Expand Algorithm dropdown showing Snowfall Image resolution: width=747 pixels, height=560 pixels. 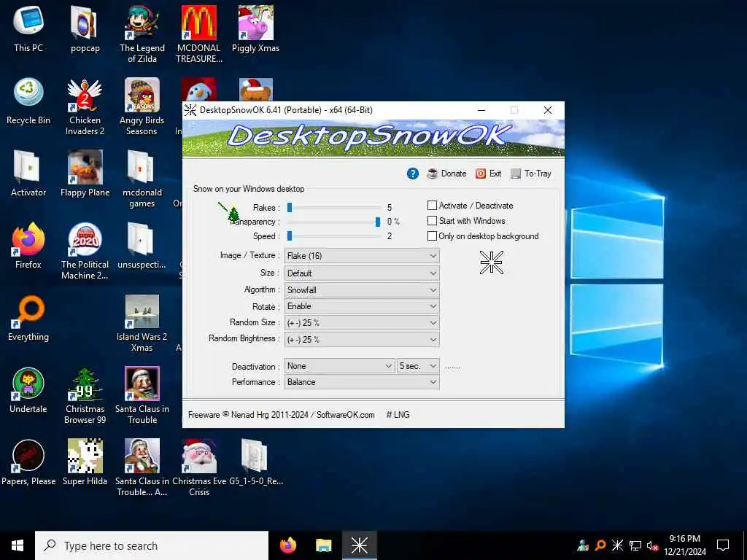coord(362,289)
